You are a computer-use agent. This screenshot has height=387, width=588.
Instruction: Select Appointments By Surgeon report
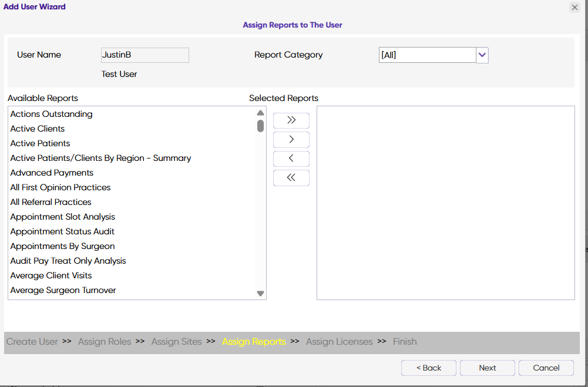[x=132, y=246]
